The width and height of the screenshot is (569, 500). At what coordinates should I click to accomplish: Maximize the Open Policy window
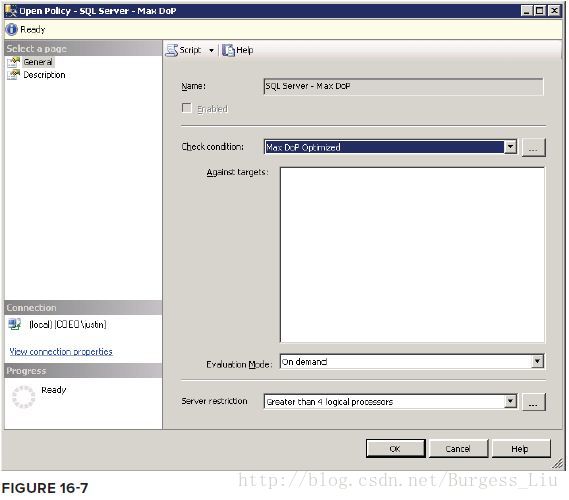(540, 11)
